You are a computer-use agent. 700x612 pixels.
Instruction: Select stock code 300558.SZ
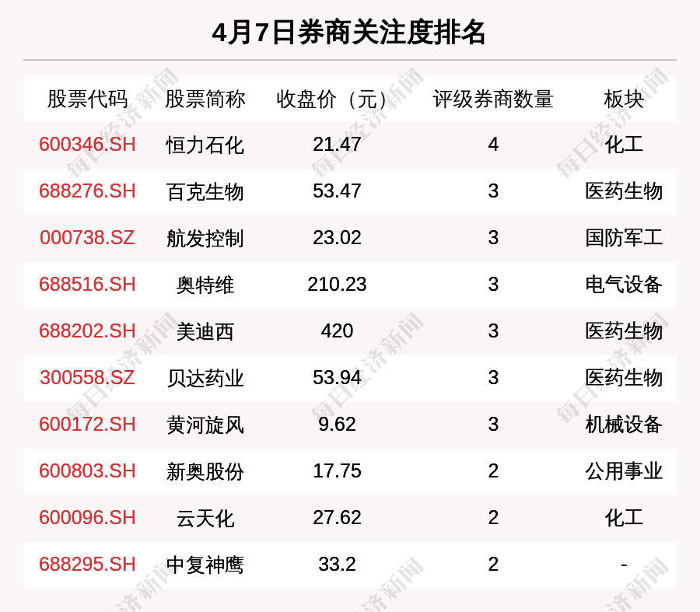[x=87, y=378]
